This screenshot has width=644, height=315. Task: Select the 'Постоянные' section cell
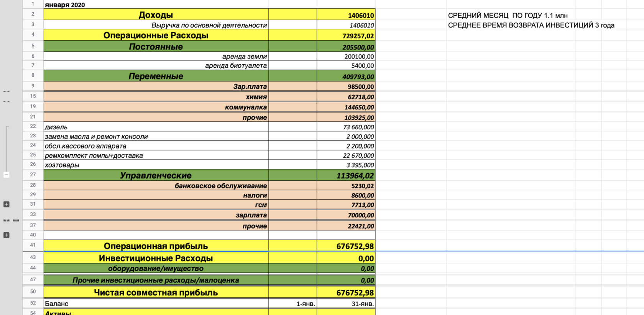point(156,47)
